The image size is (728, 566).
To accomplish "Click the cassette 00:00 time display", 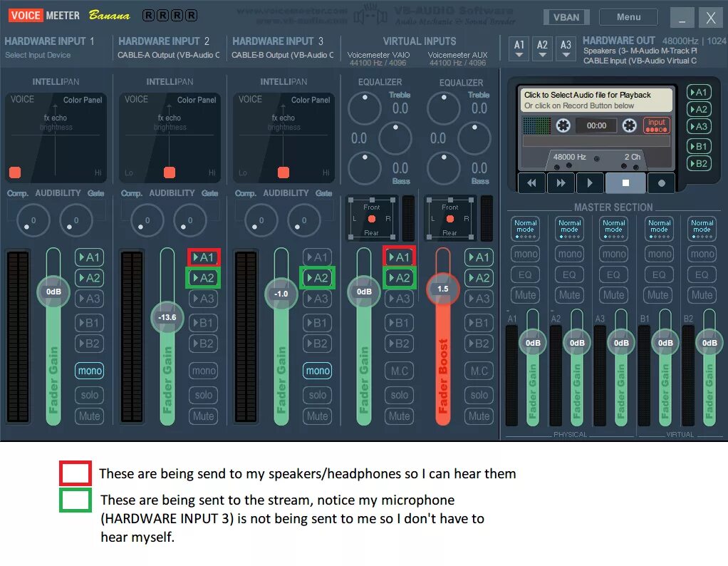I will click(x=596, y=125).
